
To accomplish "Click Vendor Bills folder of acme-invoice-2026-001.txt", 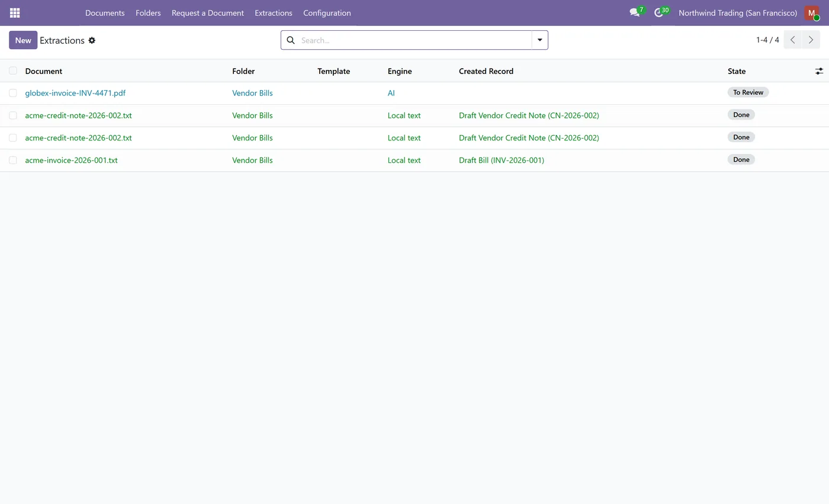I will [252, 160].
